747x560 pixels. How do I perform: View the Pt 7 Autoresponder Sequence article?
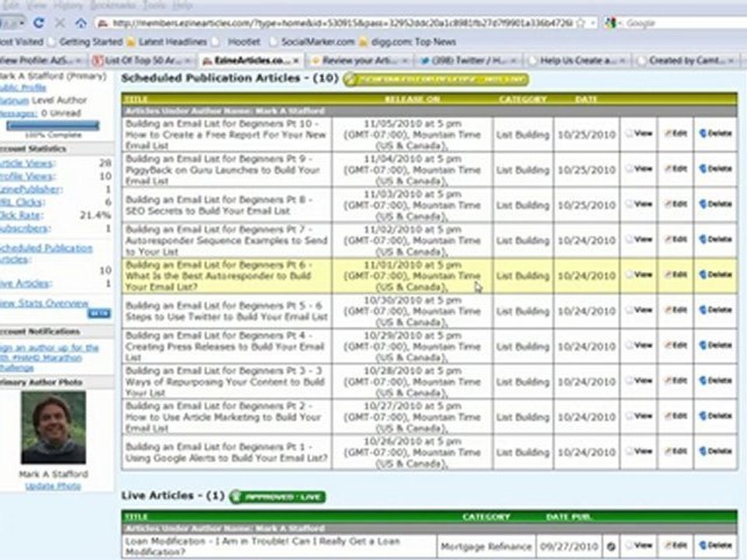639,239
